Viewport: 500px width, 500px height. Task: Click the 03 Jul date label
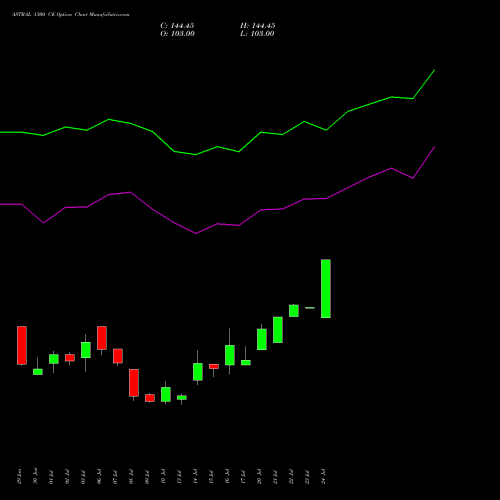(x=83, y=477)
